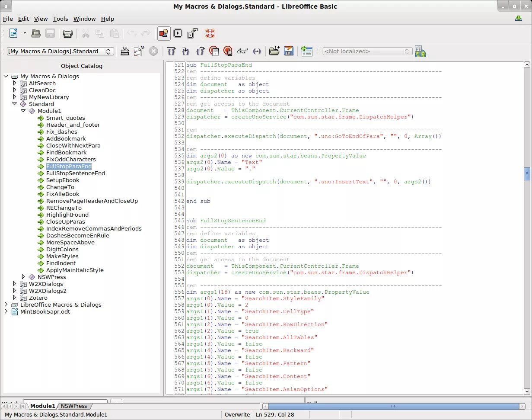Select the Compile icon on the macro toolbar
This screenshot has height=420, width=532.
[x=125, y=51]
